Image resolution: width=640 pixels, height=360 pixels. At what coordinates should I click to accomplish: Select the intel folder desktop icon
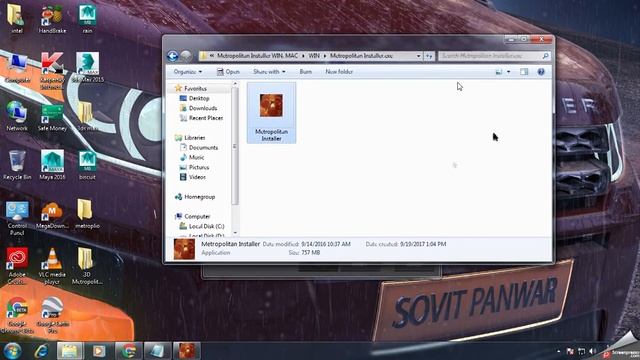(x=17, y=18)
